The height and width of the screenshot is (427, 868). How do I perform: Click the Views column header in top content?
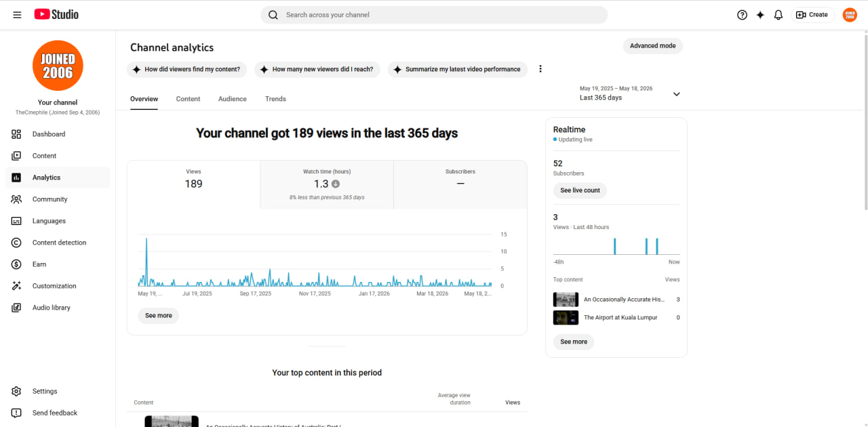tap(513, 403)
